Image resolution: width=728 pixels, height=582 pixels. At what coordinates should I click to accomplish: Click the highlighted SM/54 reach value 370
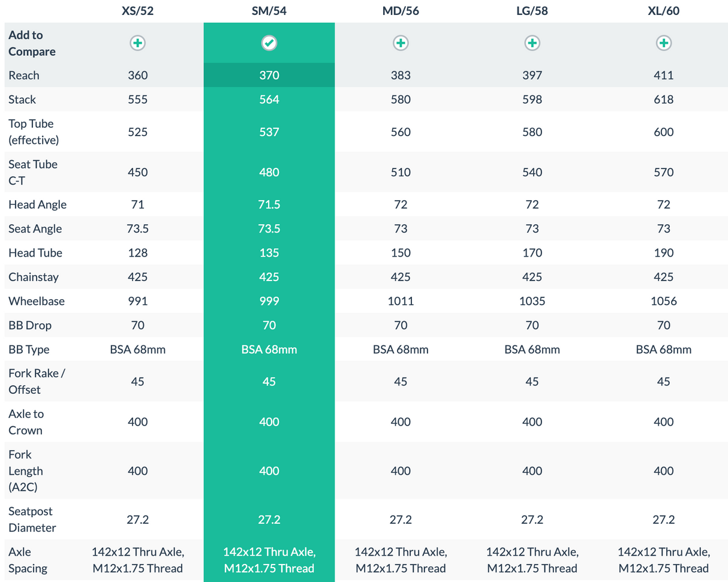(x=269, y=76)
